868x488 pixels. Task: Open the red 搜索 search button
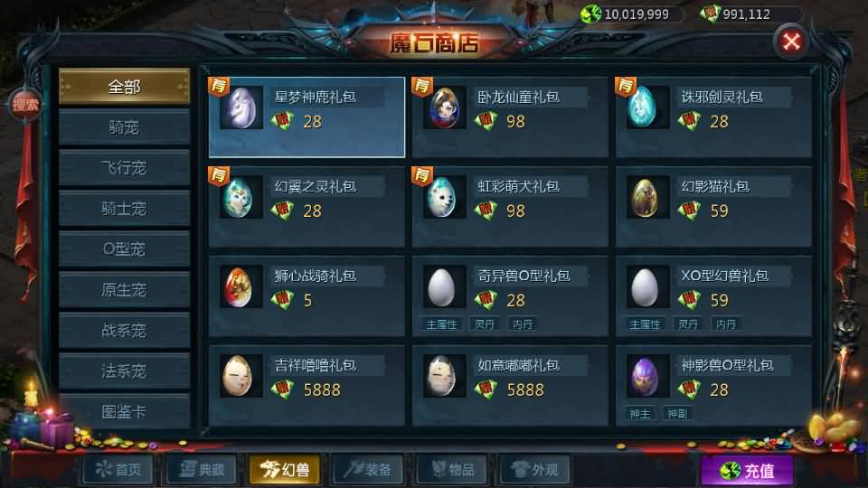pos(25,105)
